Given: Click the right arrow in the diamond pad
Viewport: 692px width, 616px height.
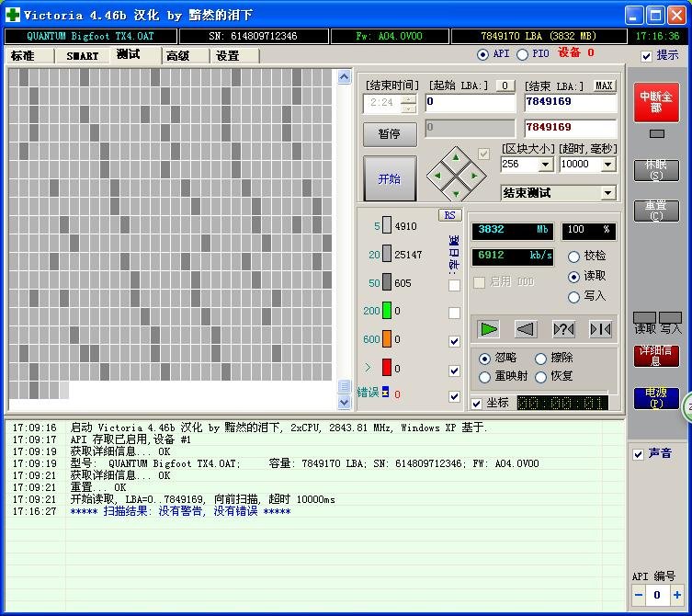Looking at the screenshot, I should 474,175.
